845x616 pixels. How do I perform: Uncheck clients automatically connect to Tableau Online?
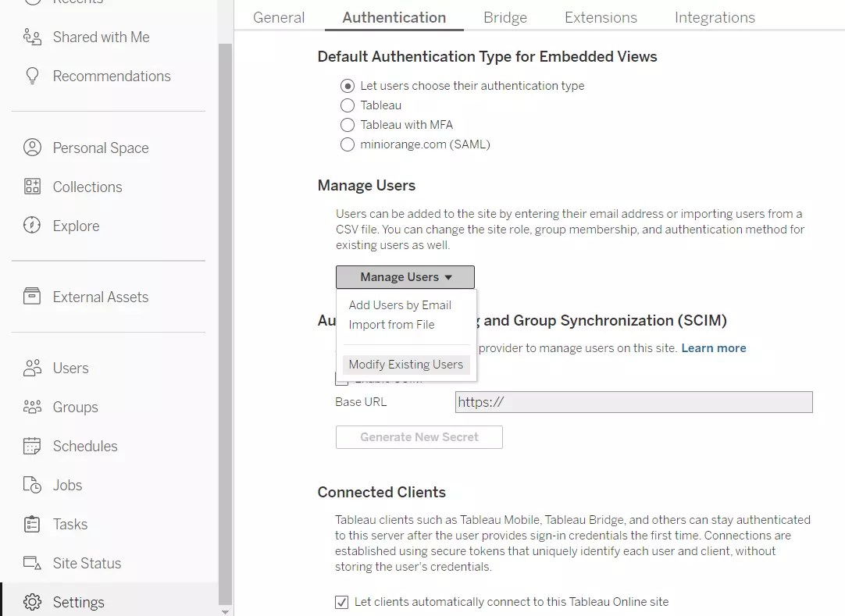tap(341, 602)
